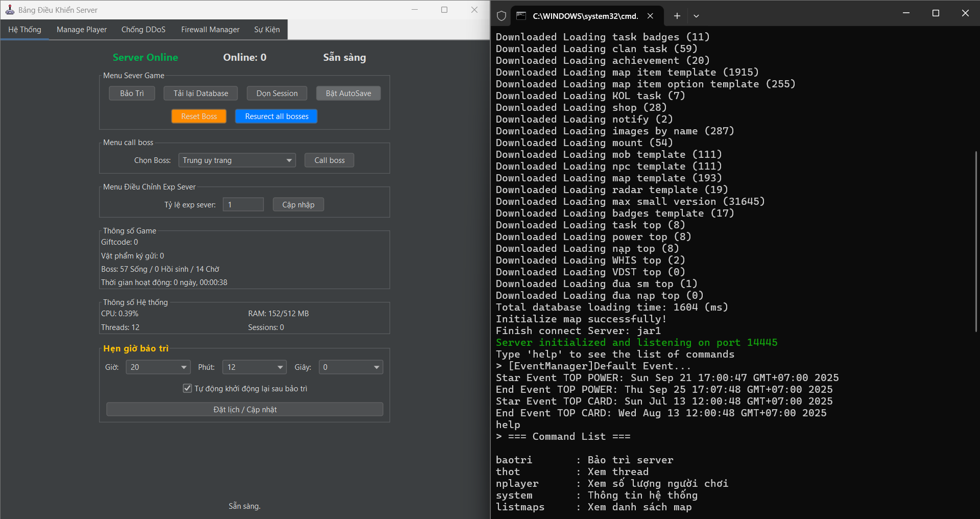Click the Tỷ lệ exp sever input field
This screenshot has height=519, width=980.
coord(243,205)
